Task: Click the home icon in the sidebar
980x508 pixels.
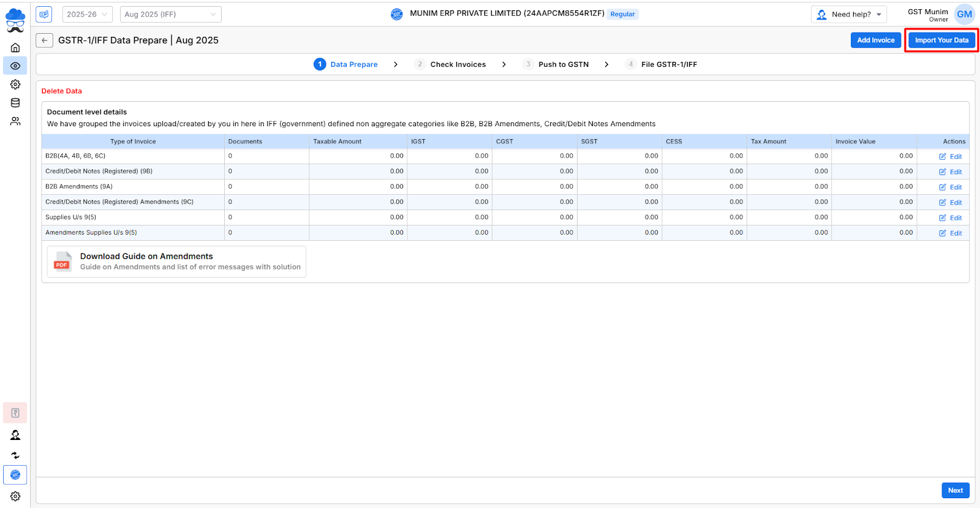Action: 15,48
